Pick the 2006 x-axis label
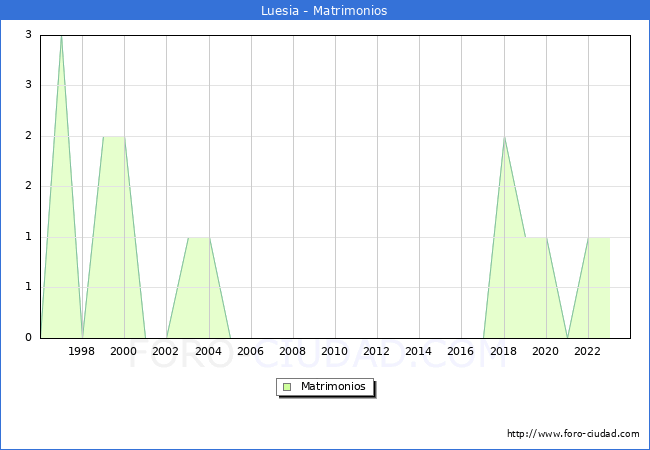The width and height of the screenshot is (650, 450). pos(250,352)
